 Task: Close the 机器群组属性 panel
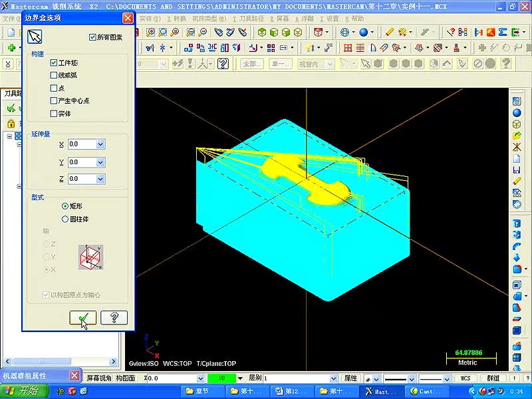[74, 376]
